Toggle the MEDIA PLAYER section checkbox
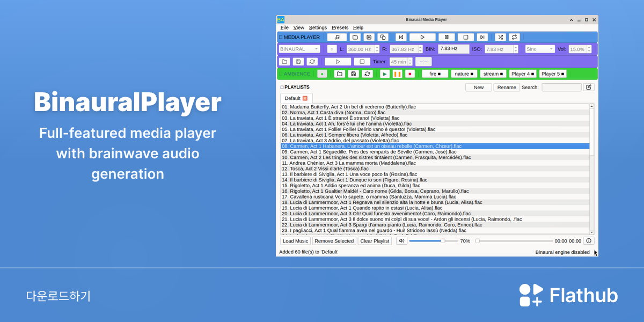The image size is (644, 322). [x=281, y=37]
